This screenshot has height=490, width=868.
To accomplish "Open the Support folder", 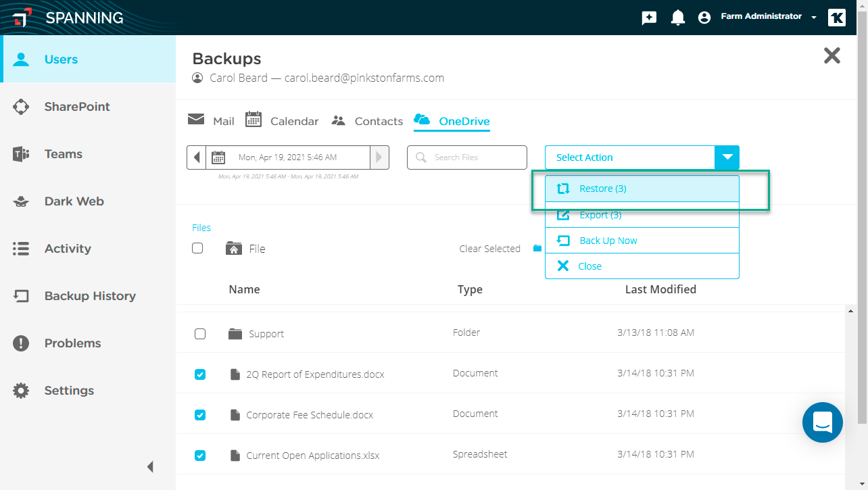I will pos(266,334).
